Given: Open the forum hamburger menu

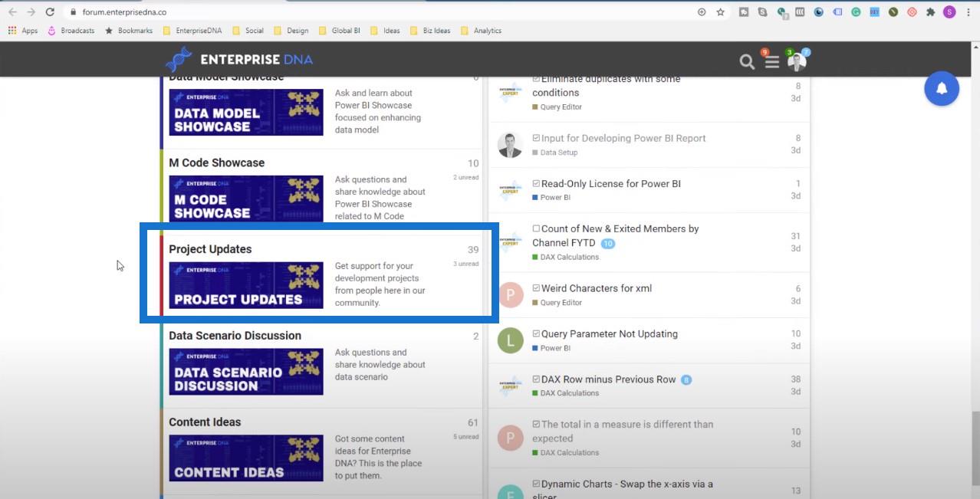Looking at the screenshot, I should [x=772, y=62].
